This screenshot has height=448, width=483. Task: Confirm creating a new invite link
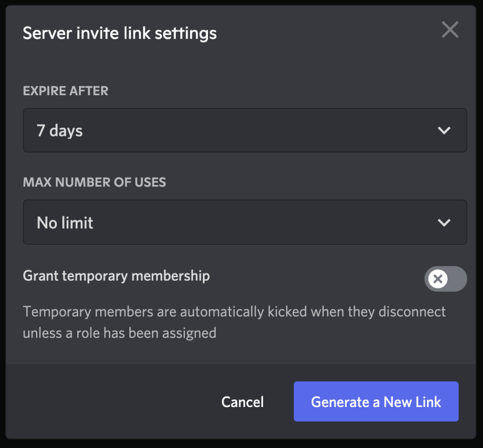pyautogui.click(x=376, y=401)
